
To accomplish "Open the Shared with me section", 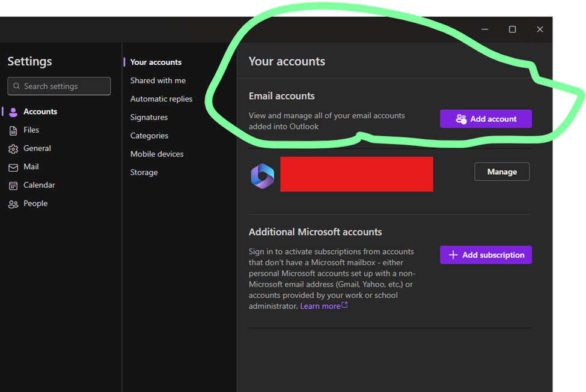I will [157, 80].
